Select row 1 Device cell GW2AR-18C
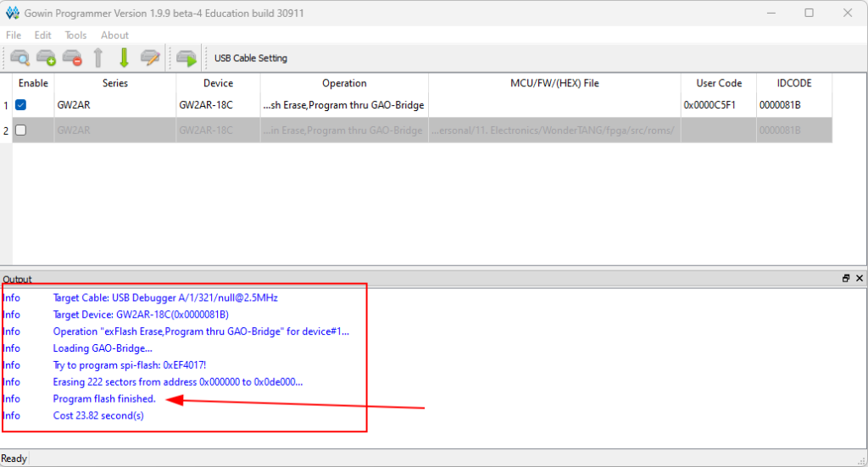868x467 pixels. point(218,105)
